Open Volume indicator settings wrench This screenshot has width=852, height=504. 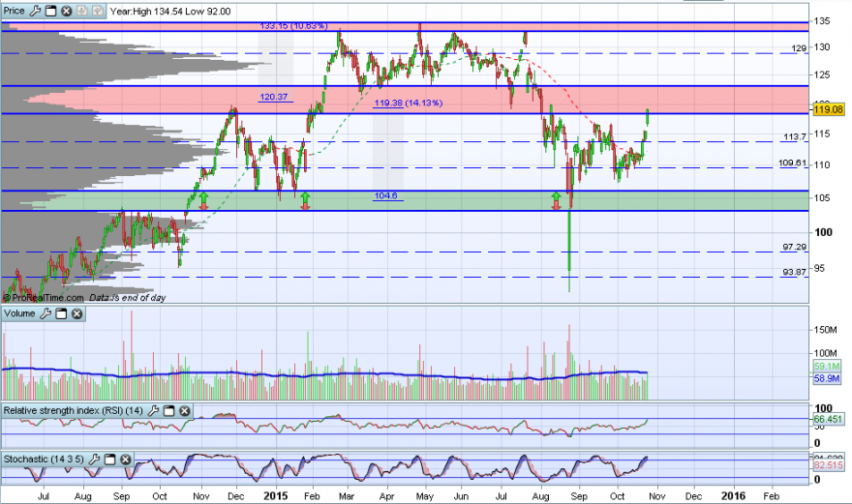coord(46,313)
